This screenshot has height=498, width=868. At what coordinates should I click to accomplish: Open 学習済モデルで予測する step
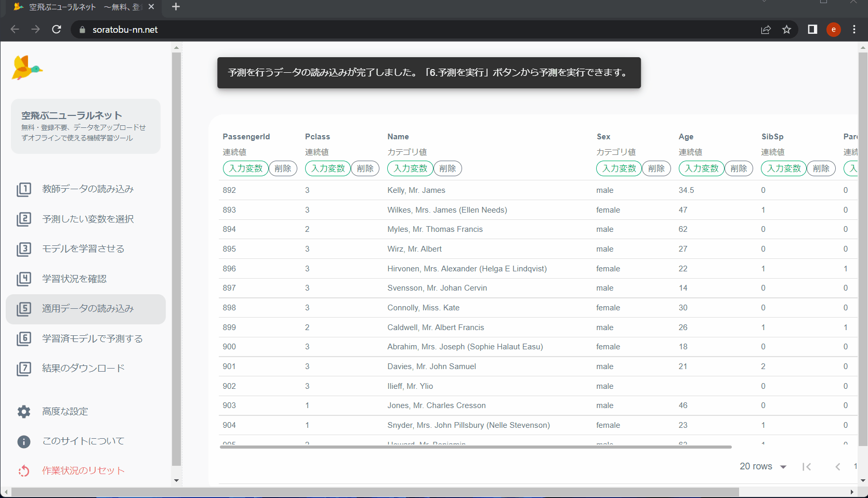[86, 338]
